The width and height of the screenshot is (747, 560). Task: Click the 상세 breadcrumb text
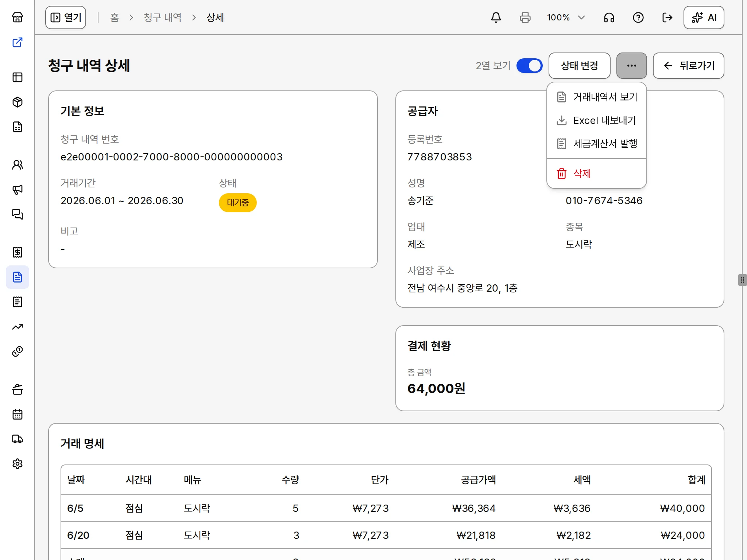215,17
